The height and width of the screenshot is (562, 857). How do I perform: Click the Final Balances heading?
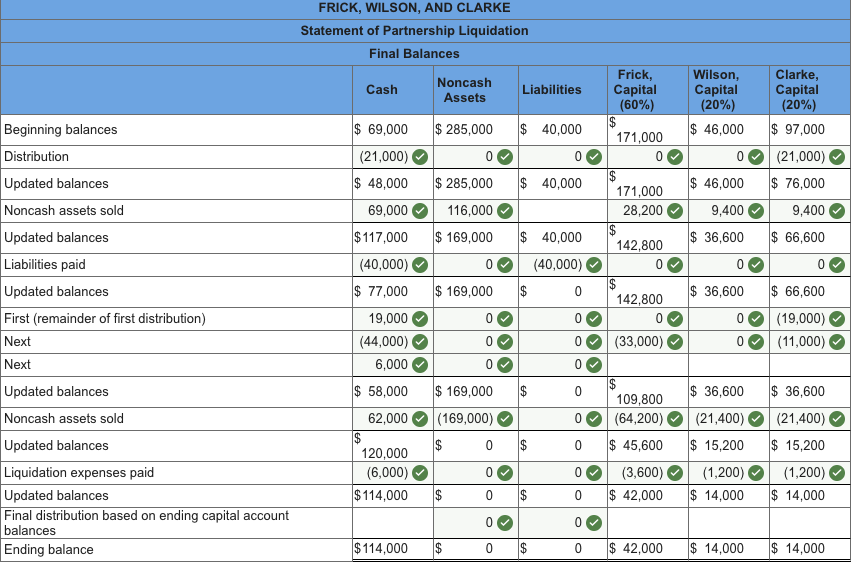click(414, 54)
